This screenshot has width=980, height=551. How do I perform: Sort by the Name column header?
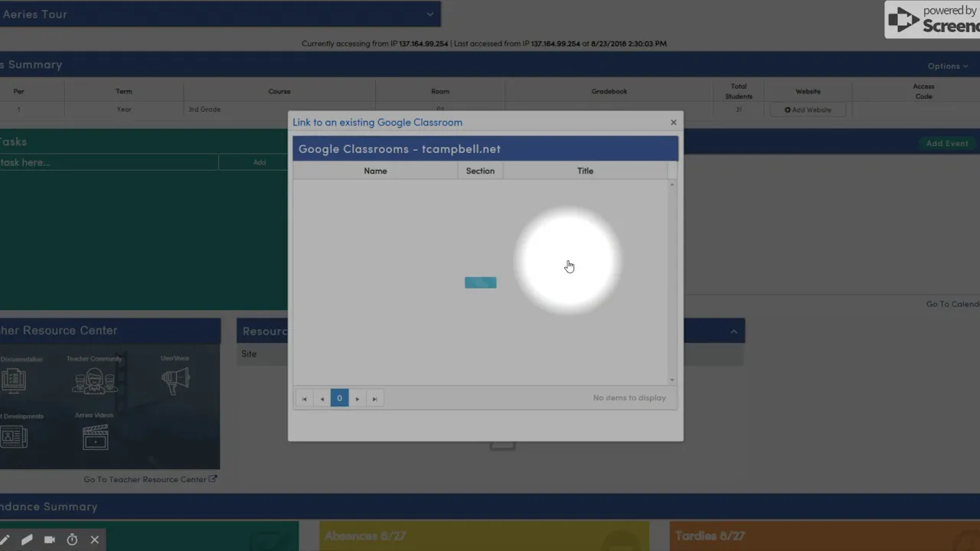pyautogui.click(x=375, y=171)
